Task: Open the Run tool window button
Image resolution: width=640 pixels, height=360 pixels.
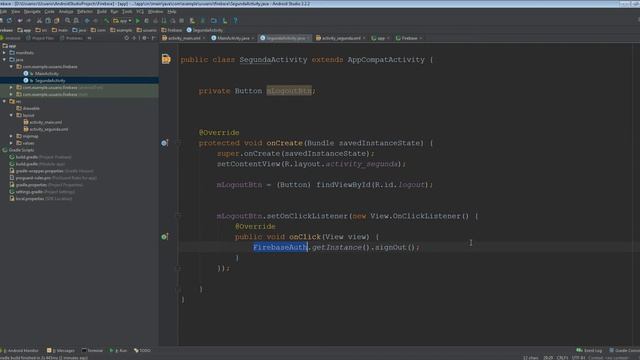Action: (119, 350)
